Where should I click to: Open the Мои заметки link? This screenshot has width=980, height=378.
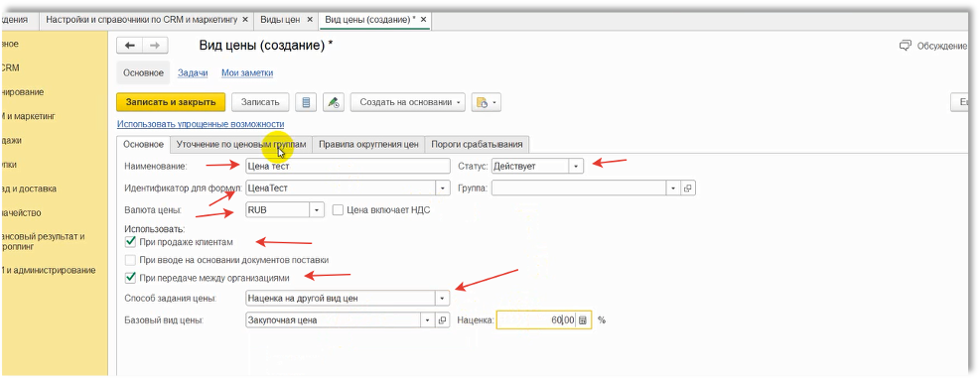coord(247,73)
